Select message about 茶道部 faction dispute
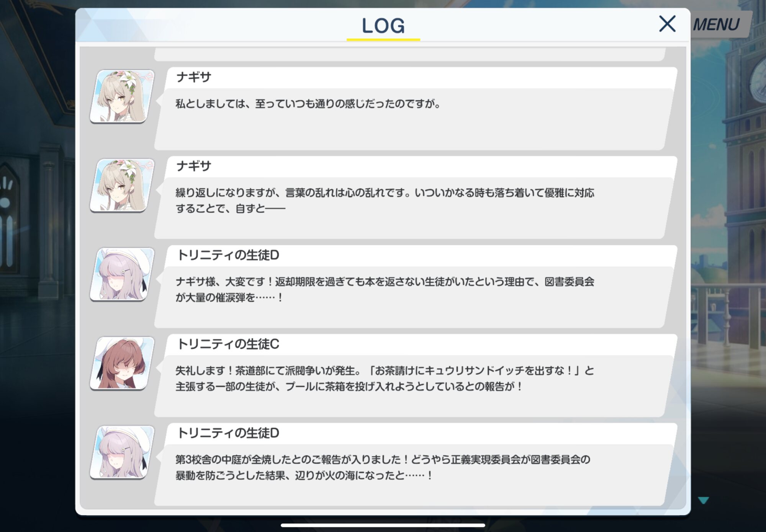This screenshot has height=532, width=766. (x=385, y=379)
